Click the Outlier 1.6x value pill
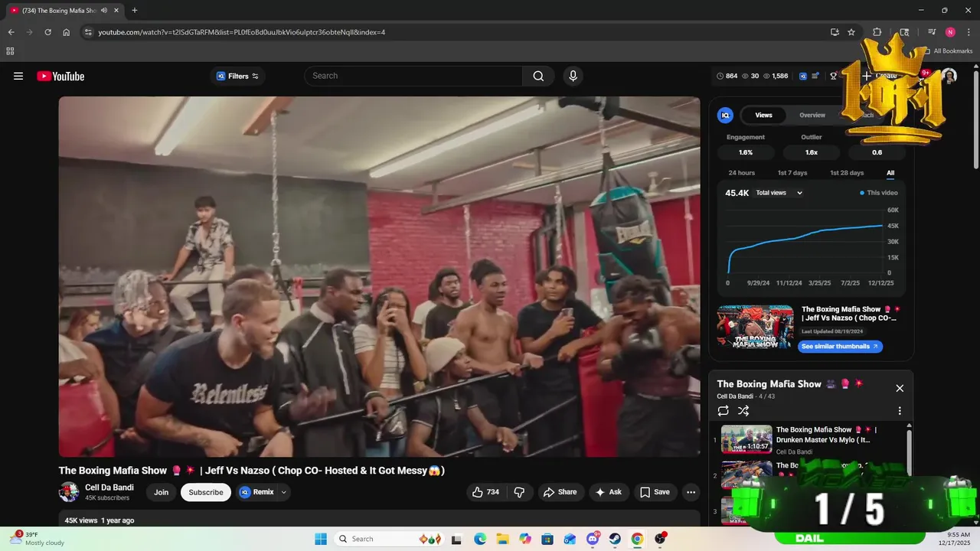Viewport: 980px width, 551px height. (812, 152)
